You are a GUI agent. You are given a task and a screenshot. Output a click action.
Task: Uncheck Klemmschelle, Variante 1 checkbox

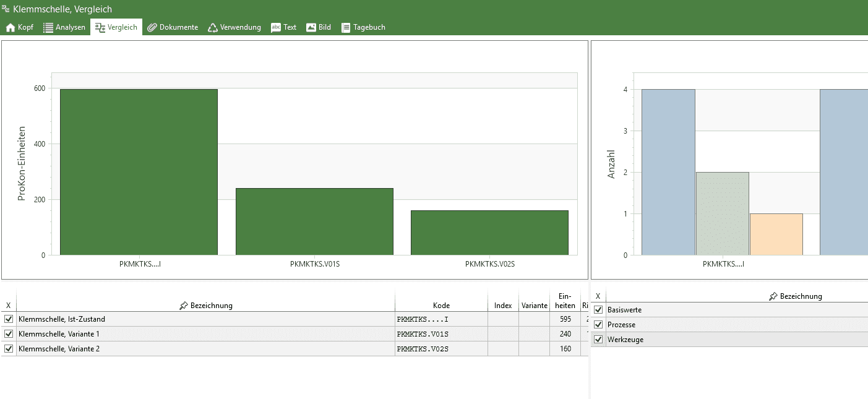[x=9, y=334]
